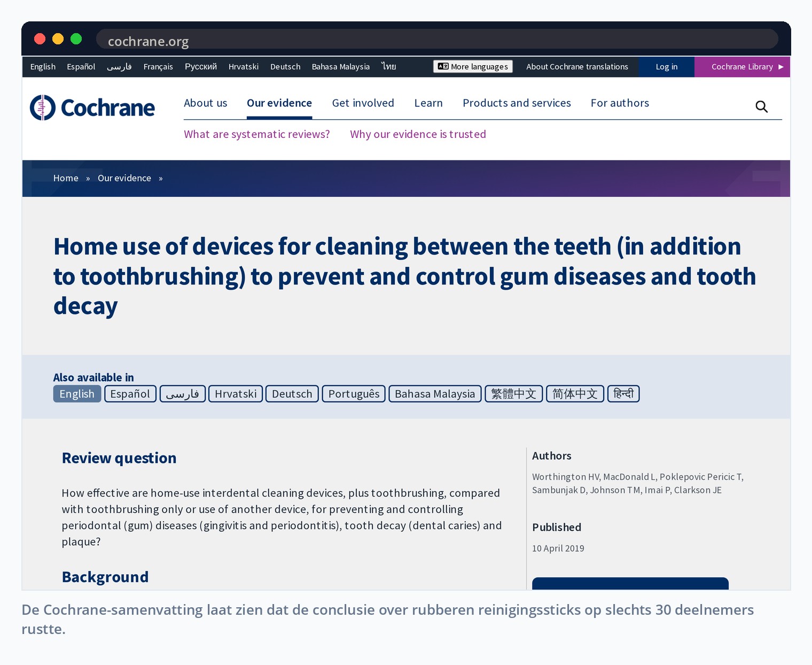Select Bahasa Malaysia under Also available in

435,394
